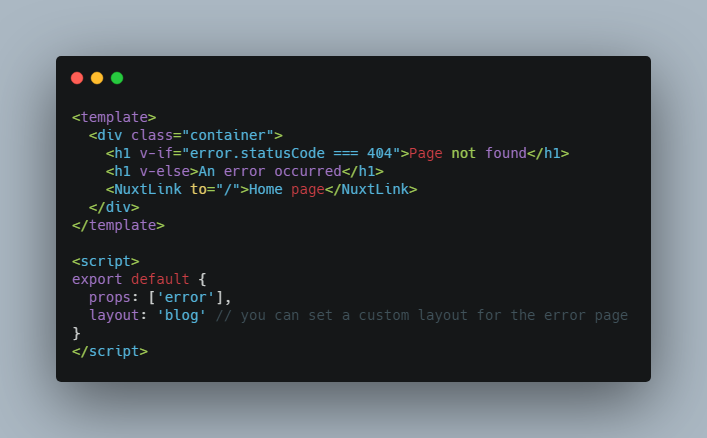Click the opening NuxtLink tag name
The image size is (707, 438).
pyautogui.click(x=148, y=189)
